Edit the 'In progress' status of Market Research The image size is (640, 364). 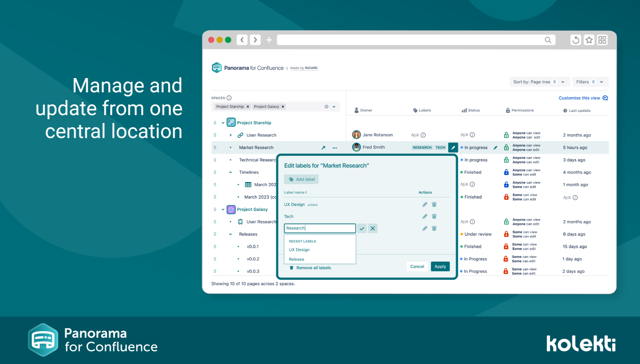(x=495, y=148)
